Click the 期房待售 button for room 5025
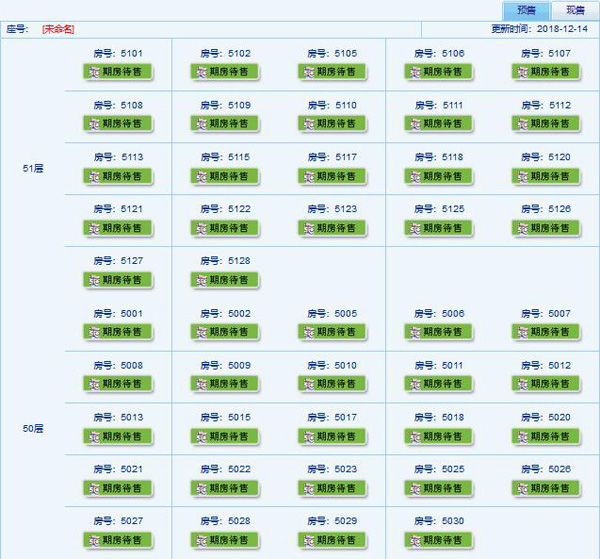Viewport: 600px width, 559px height. click(439, 488)
